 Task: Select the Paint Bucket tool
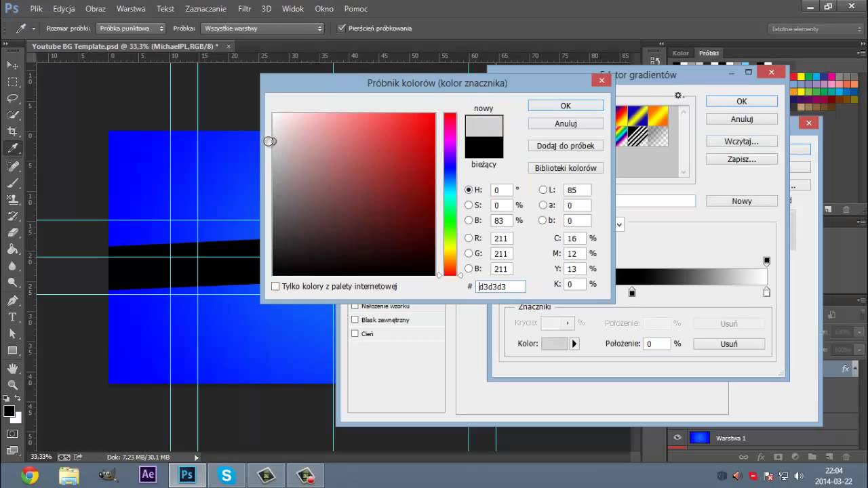click(12, 249)
